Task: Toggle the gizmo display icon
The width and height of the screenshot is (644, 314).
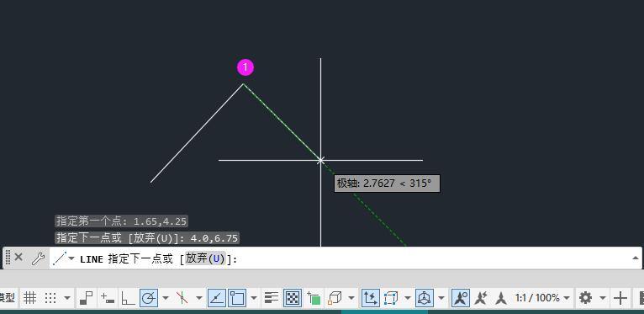Action: (x=425, y=297)
